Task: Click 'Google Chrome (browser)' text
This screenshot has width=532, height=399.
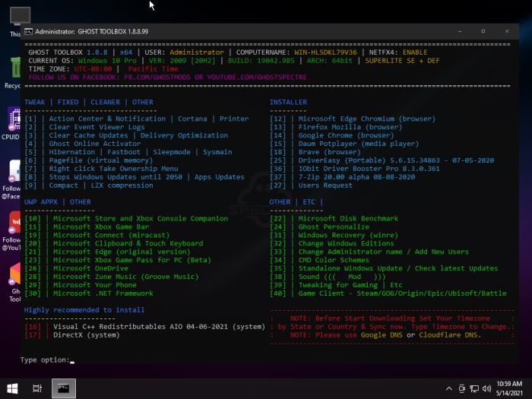Action: point(346,135)
